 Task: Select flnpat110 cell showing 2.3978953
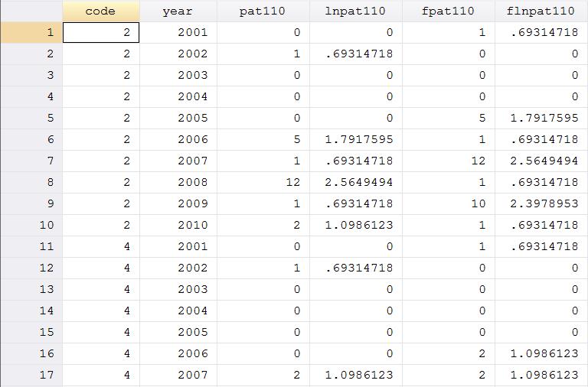[x=541, y=204]
